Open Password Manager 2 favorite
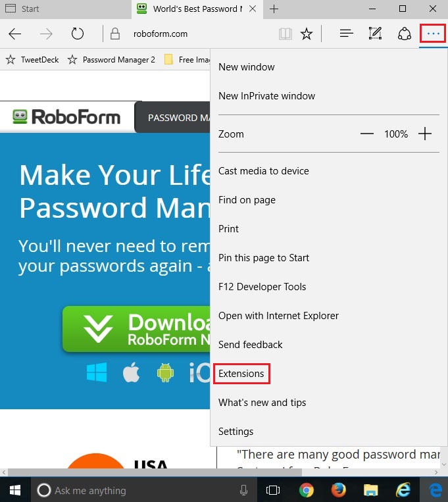 pos(111,60)
